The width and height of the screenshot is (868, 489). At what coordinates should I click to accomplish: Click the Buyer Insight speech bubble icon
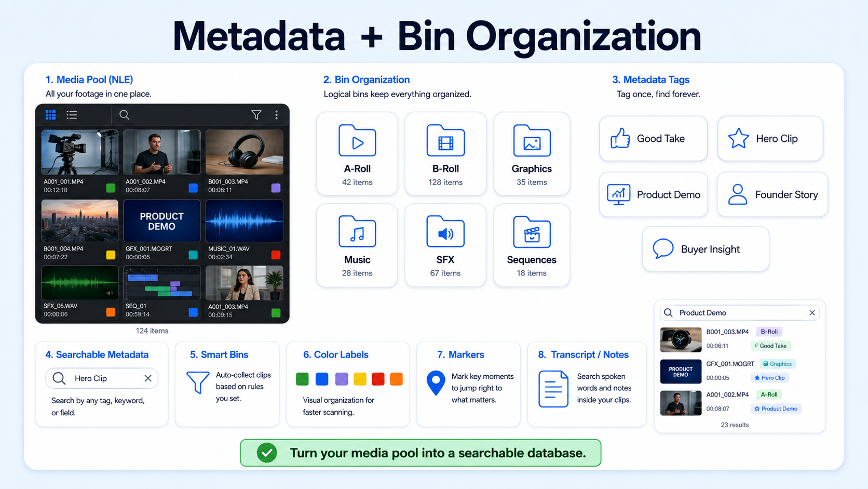pos(663,249)
